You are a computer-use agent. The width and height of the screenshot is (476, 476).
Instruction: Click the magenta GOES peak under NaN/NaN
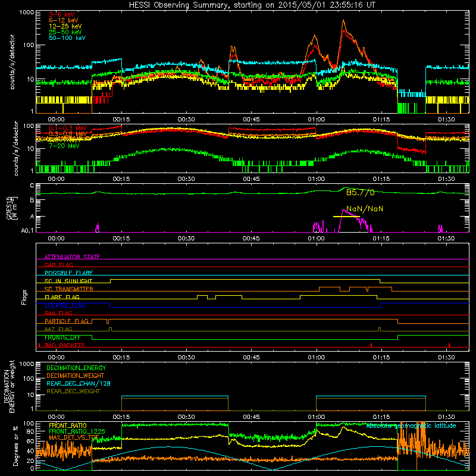click(344, 211)
